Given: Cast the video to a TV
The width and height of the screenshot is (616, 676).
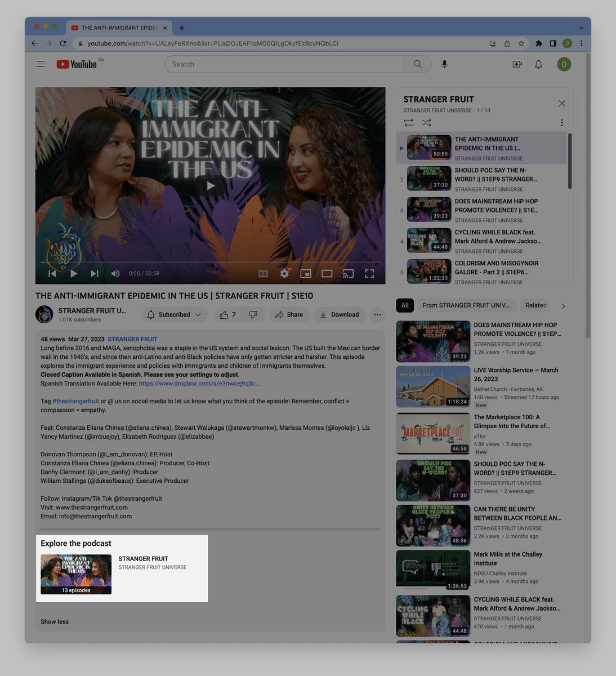Looking at the screenshot, I should click(348, 273).
